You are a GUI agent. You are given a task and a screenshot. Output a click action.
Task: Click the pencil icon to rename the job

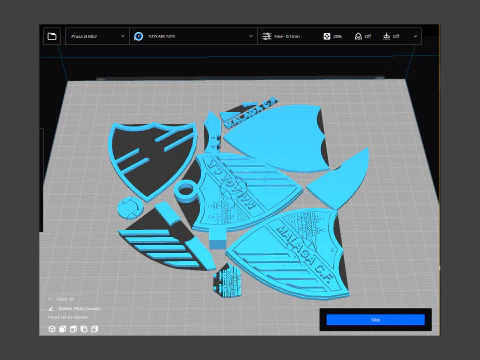pyautogui.click(x=51, y=309)
